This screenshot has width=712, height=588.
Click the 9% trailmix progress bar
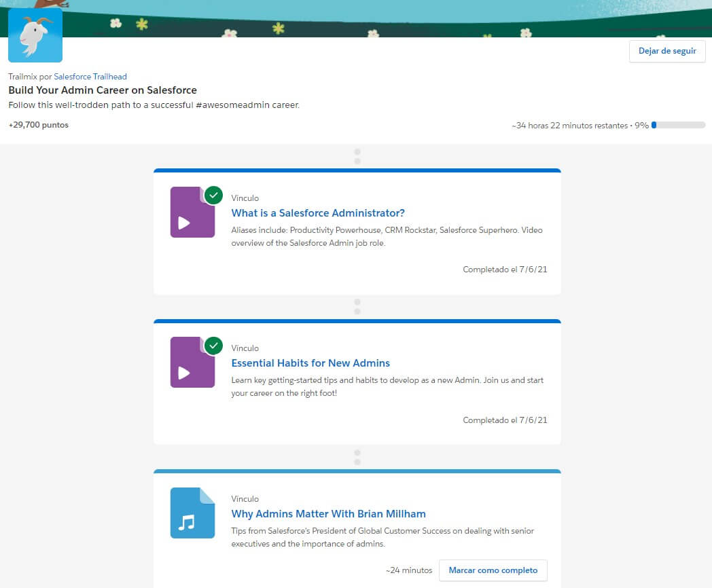(x=678, y=125)
